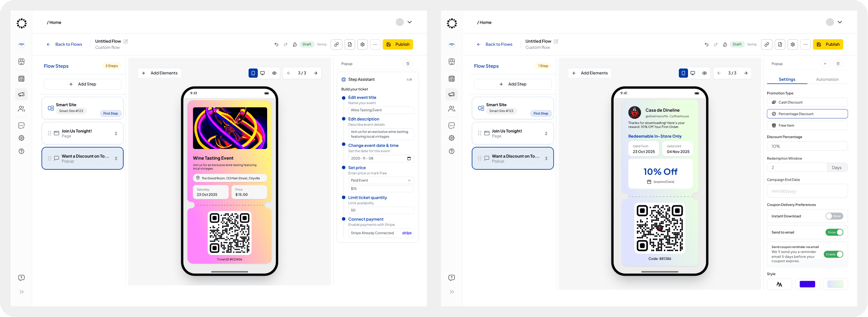Pick the blue color style swatch in right window
Screen dimensions: 868x317
[807, 284]
